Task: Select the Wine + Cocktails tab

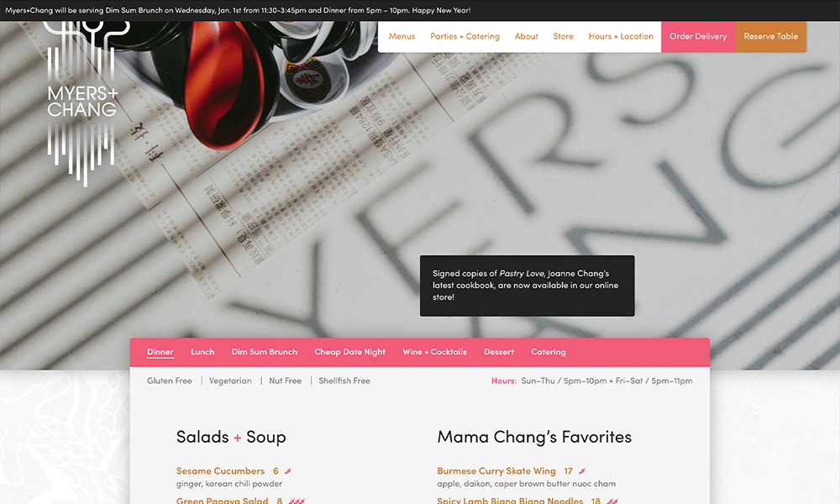Action: 434,352
